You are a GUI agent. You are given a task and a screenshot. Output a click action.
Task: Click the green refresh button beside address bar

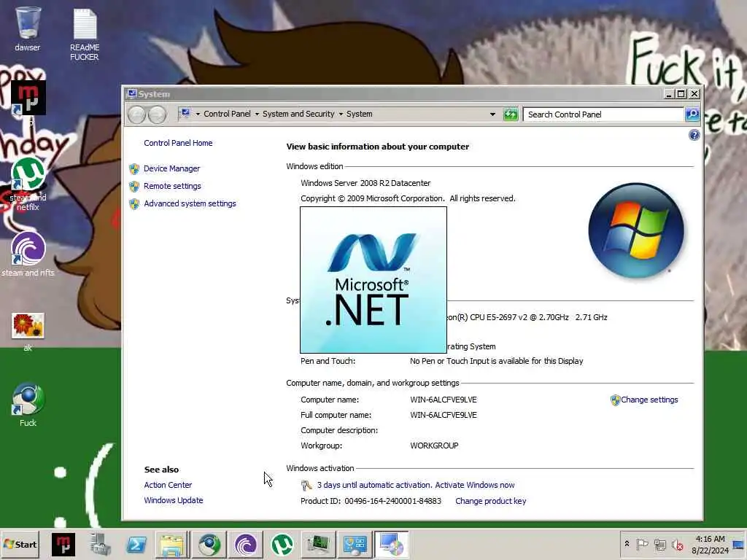point(511,114)
